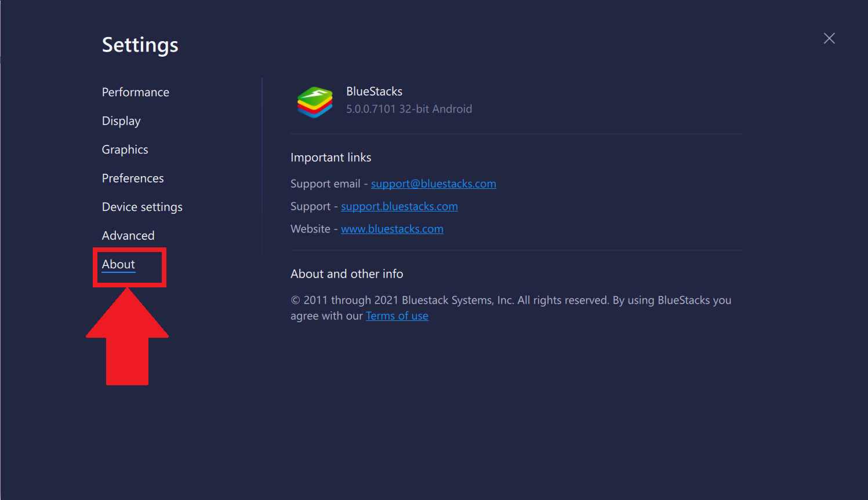The image size is (868, 500).
Task: Click the About and other info heading
Action: (347, 274)
